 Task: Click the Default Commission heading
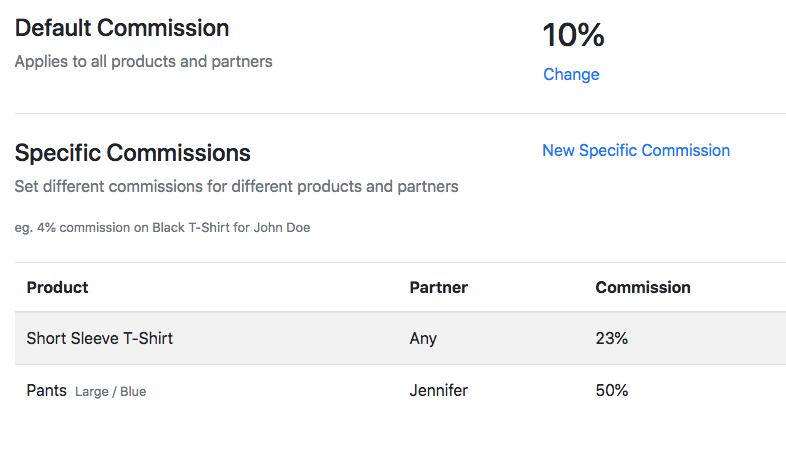click(122, 28)
